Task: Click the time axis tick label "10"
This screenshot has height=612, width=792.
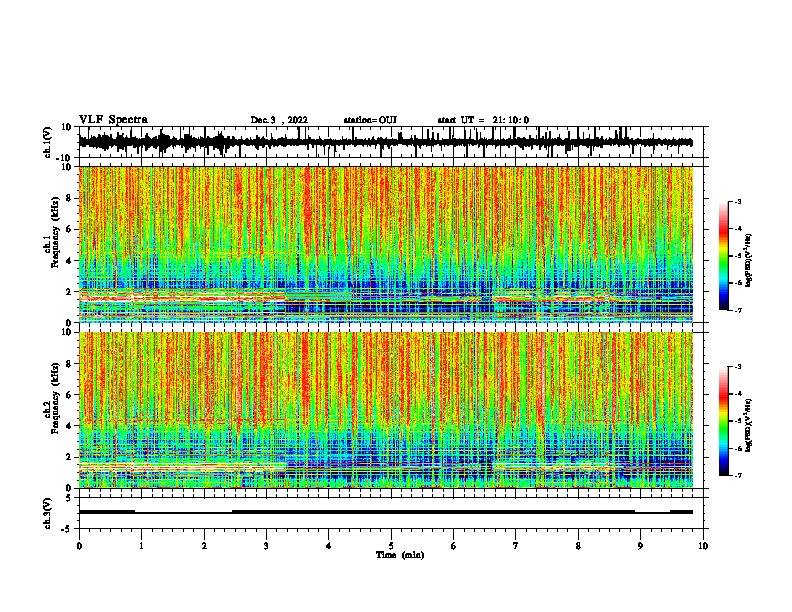Action: point(703,546)
